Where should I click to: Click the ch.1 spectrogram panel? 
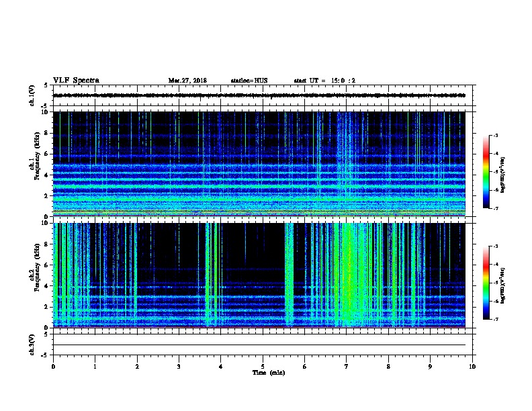coord(259,164)
